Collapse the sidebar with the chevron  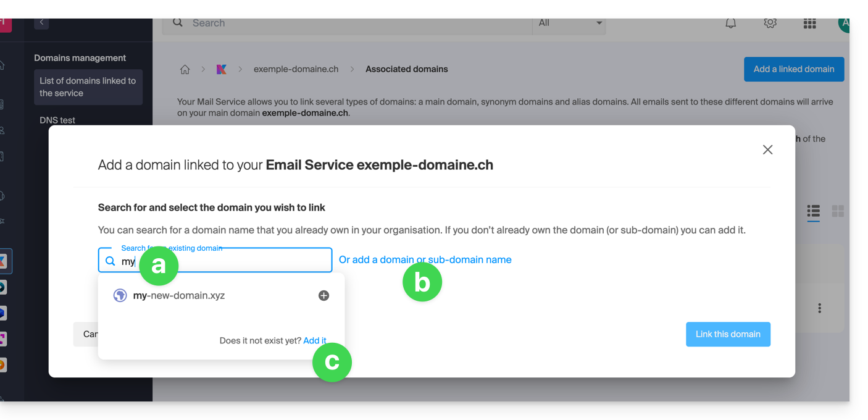coord(41,23)
